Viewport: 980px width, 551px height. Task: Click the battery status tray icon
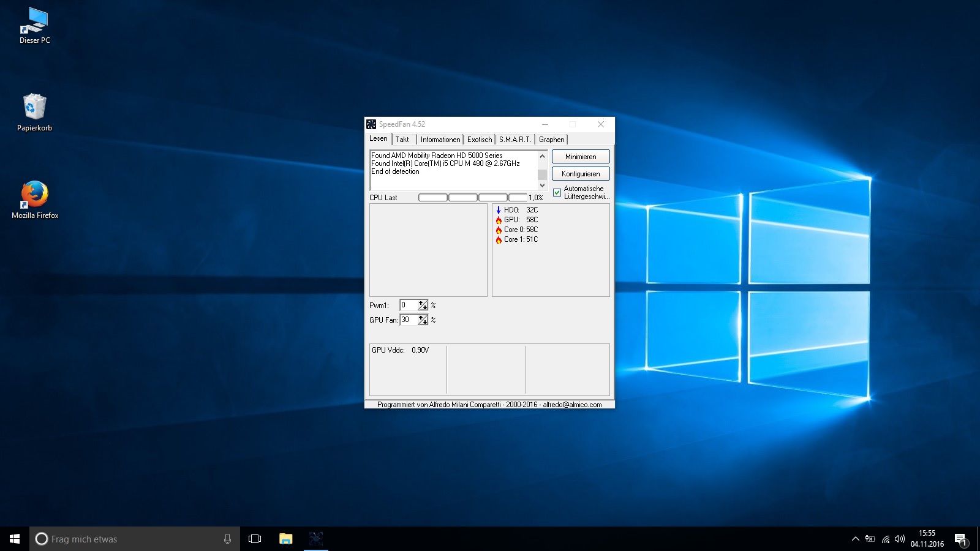(870, 539)
